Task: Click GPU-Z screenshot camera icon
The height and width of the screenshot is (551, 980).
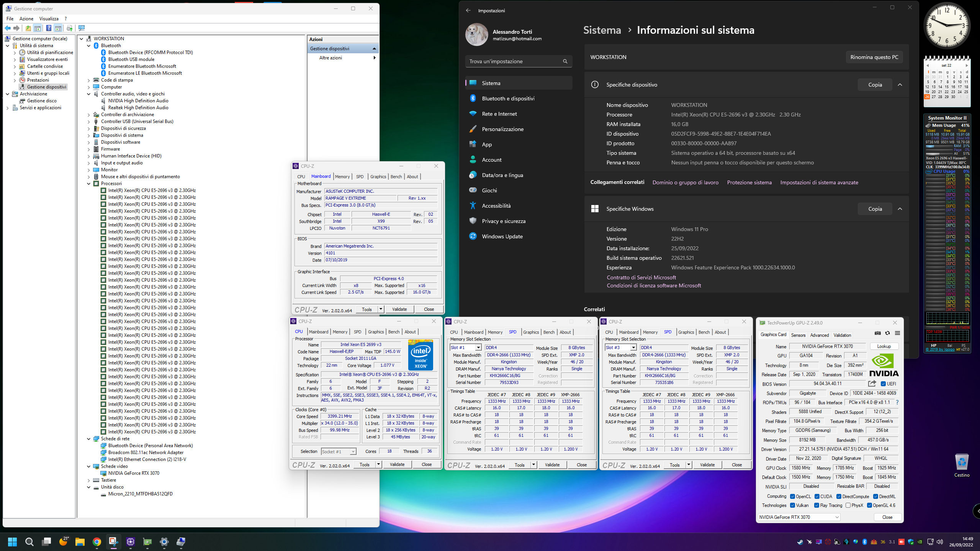Action: 878,333
